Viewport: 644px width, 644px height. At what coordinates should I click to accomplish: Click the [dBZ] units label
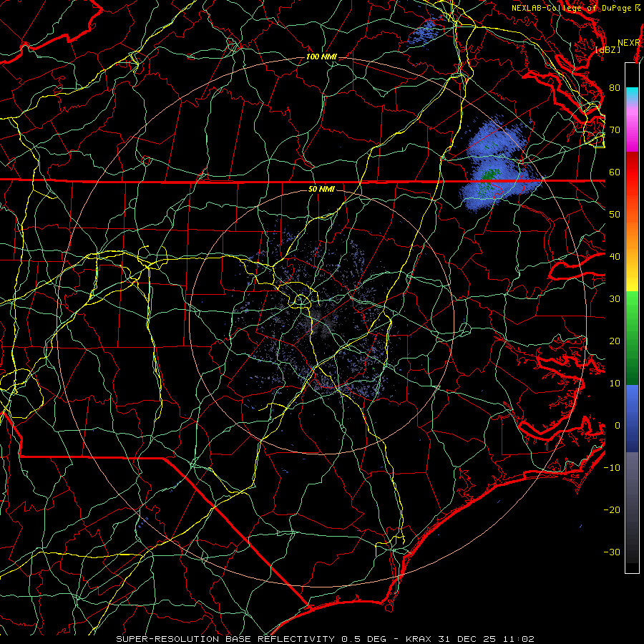[608, 49]
